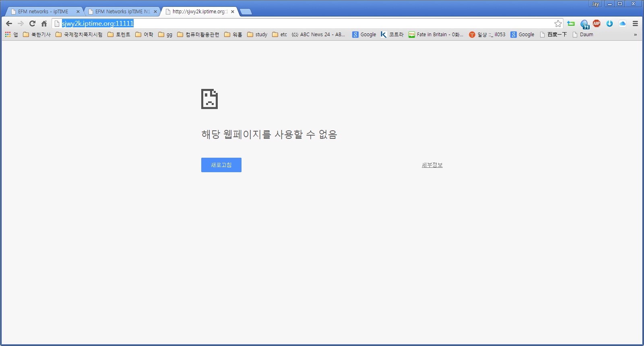Click the 새로고침 reload button
Viewport: 644px width, 346px height.
[x=221, y=165]
